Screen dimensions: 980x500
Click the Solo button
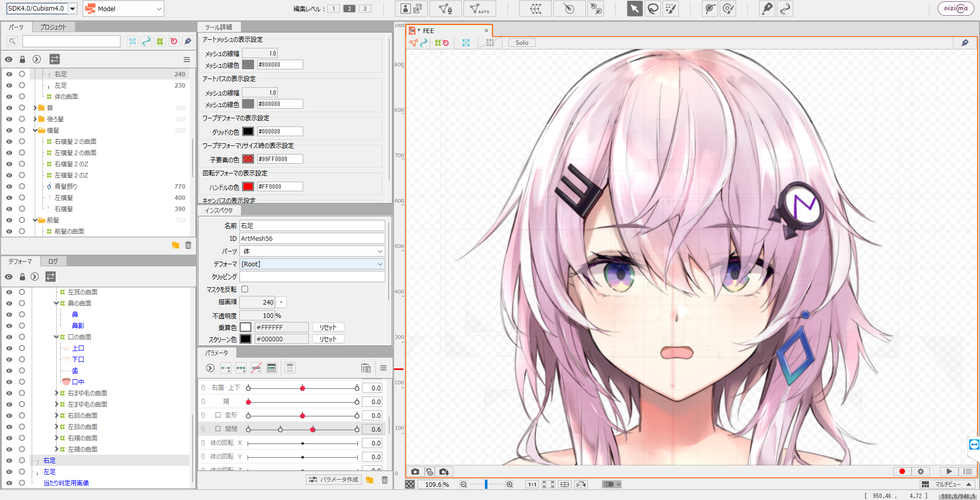pos(522,42)
